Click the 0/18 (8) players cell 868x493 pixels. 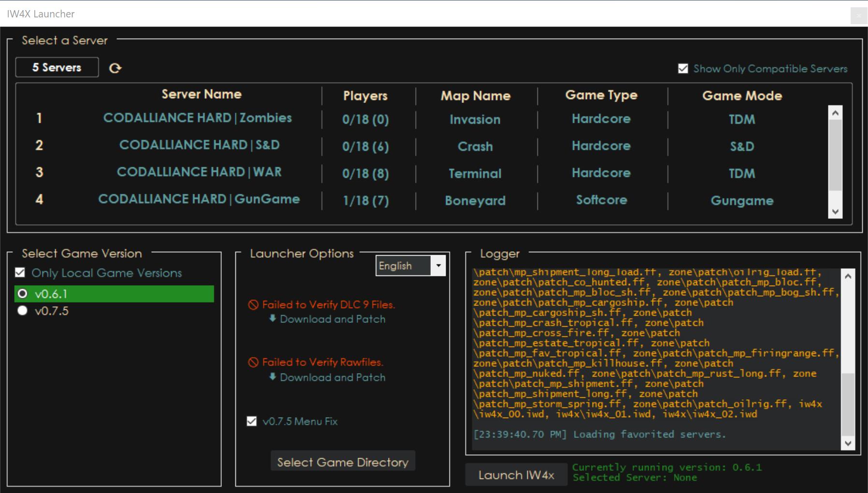pos(365,174)
